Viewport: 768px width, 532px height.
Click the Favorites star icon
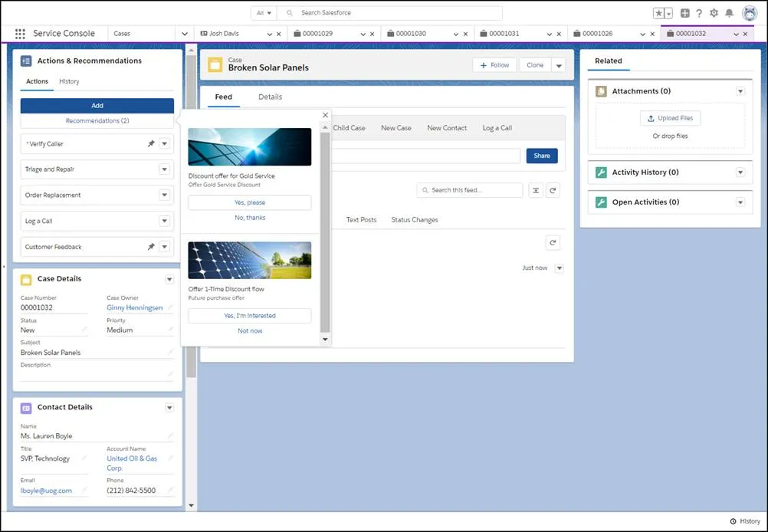(x=660, y=12)
